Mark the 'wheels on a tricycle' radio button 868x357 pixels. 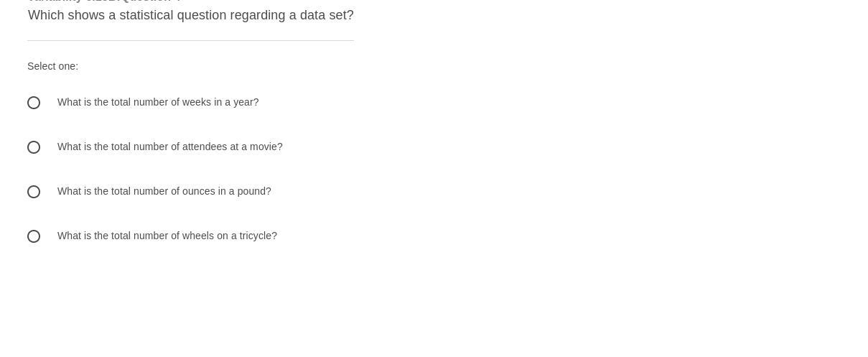pyautogui.click(x=34, y=236)
